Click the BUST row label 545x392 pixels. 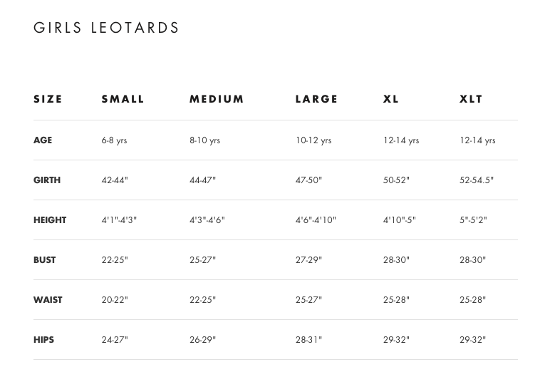(44, 260)
